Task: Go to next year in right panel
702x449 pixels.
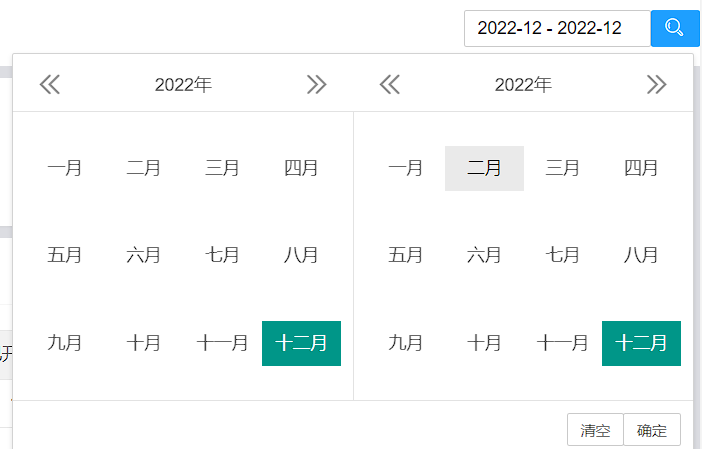Action: pyautogui.click(x=656, y=85)
